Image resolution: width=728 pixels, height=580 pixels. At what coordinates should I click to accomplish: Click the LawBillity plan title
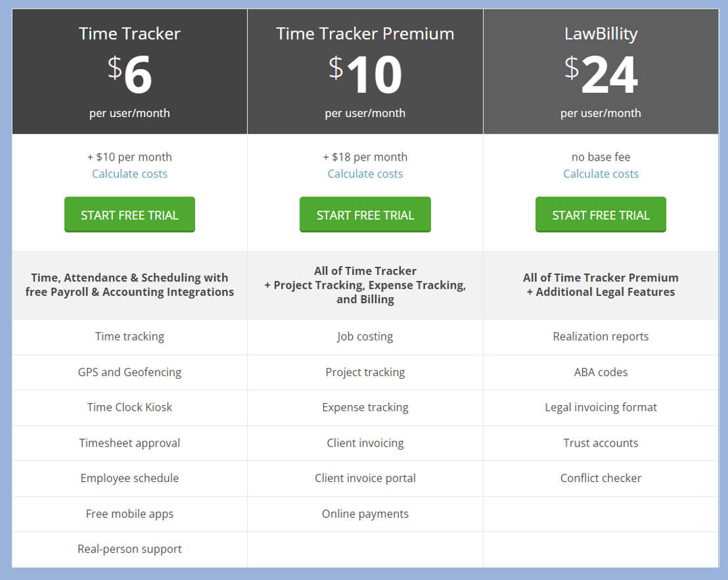point(601,34)
